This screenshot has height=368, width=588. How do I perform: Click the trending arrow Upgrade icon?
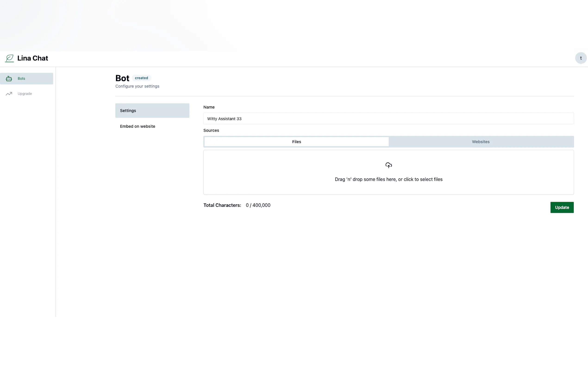click(9, 94)
